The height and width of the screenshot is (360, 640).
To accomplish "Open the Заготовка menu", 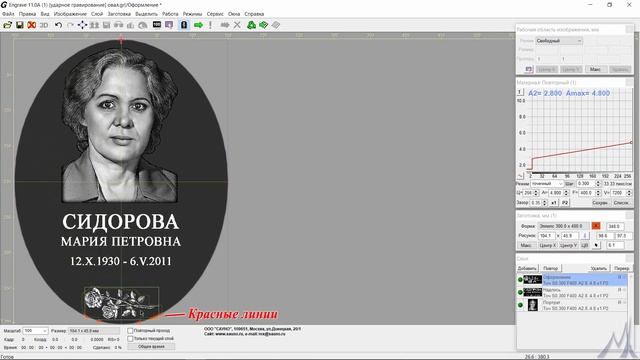I will coord(119,14).
